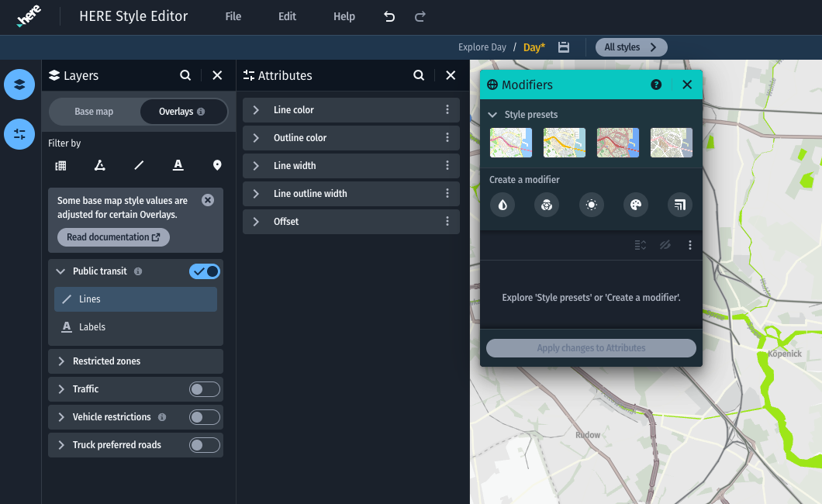The height and width of the screenshot is (504, 822).
Task: Filter layers by location pin icon
Action: pyautogui.click(x=217, y=166)
